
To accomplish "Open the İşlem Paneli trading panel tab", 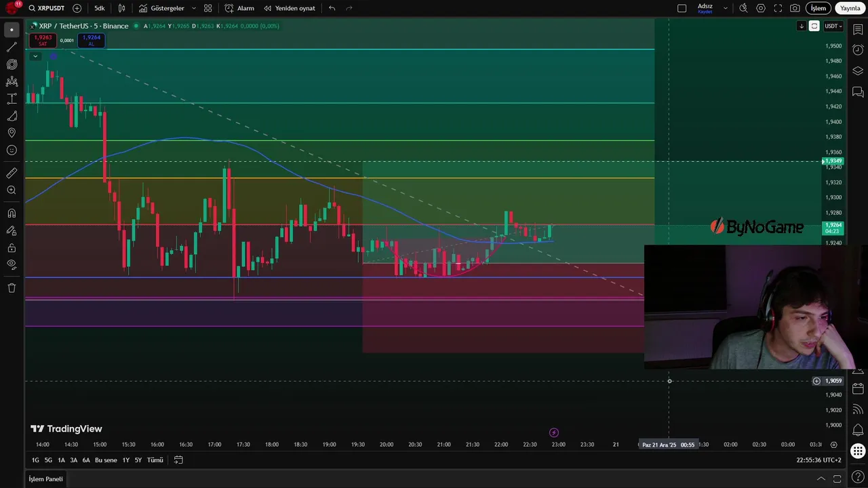I will click(45, 479).
